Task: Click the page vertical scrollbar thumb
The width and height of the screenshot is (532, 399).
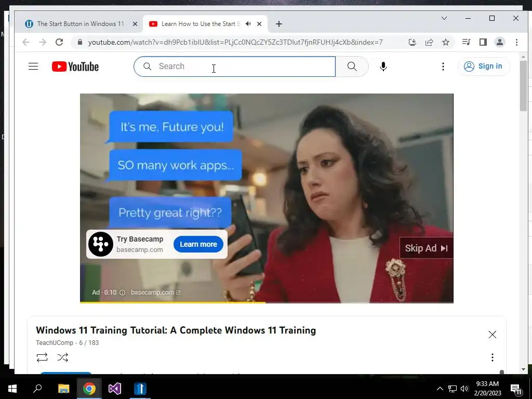Action: [x=523, y=86]
